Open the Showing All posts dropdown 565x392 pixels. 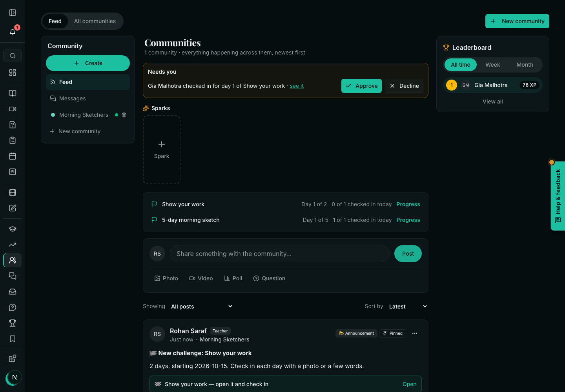tap(202, 307)
